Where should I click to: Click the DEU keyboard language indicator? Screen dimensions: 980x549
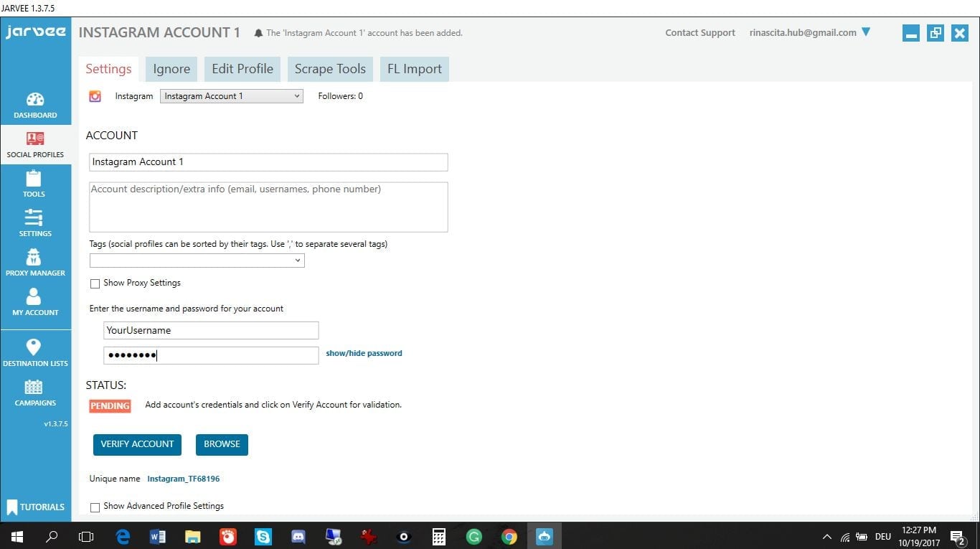click(x=883, y=537)
